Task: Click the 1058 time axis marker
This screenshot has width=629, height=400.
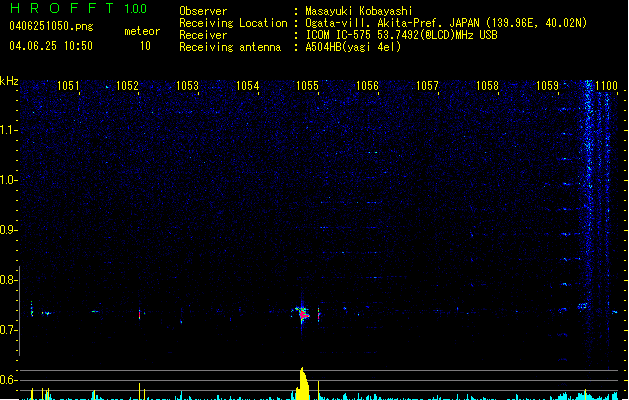Action: (x=487, y=86)
